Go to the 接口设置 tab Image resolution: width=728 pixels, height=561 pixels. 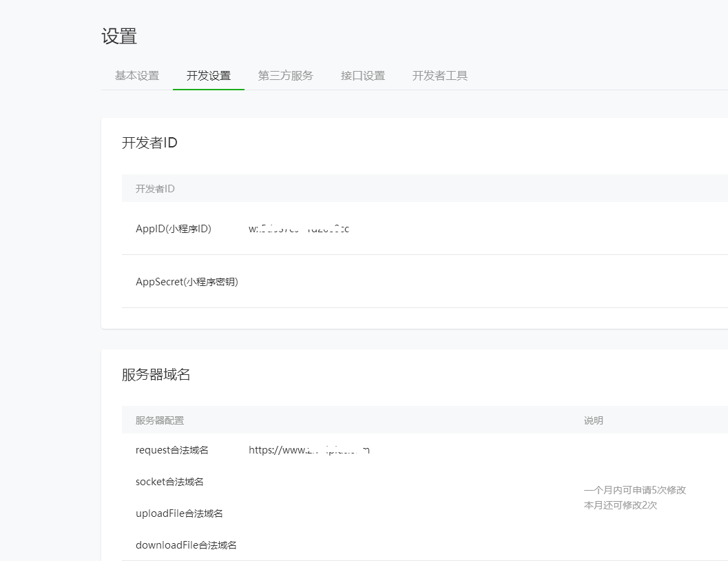click(x=362, y=76)
